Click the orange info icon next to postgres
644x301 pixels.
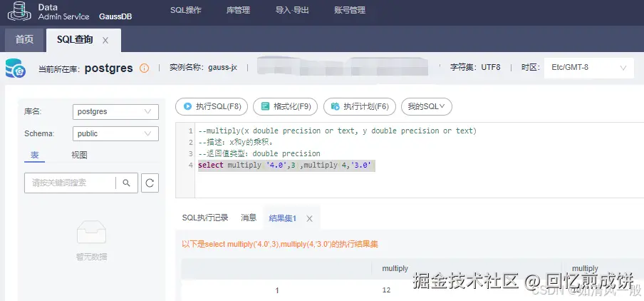[144, 68]
